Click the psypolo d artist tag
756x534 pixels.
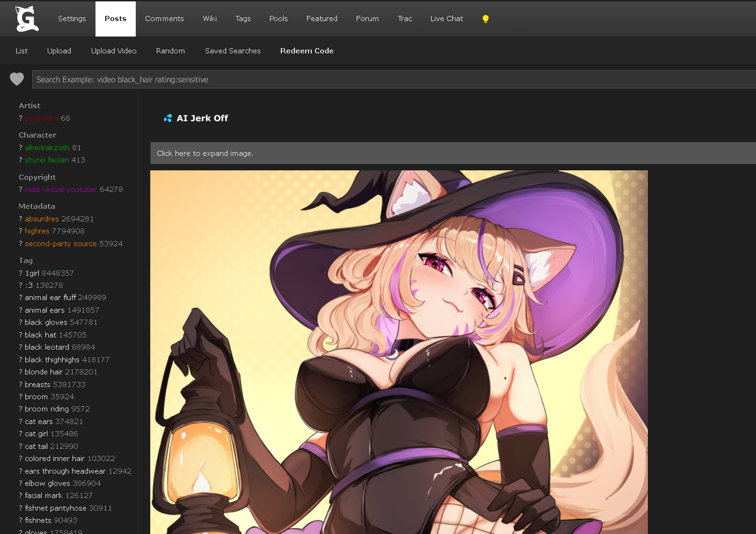(42, 118)
